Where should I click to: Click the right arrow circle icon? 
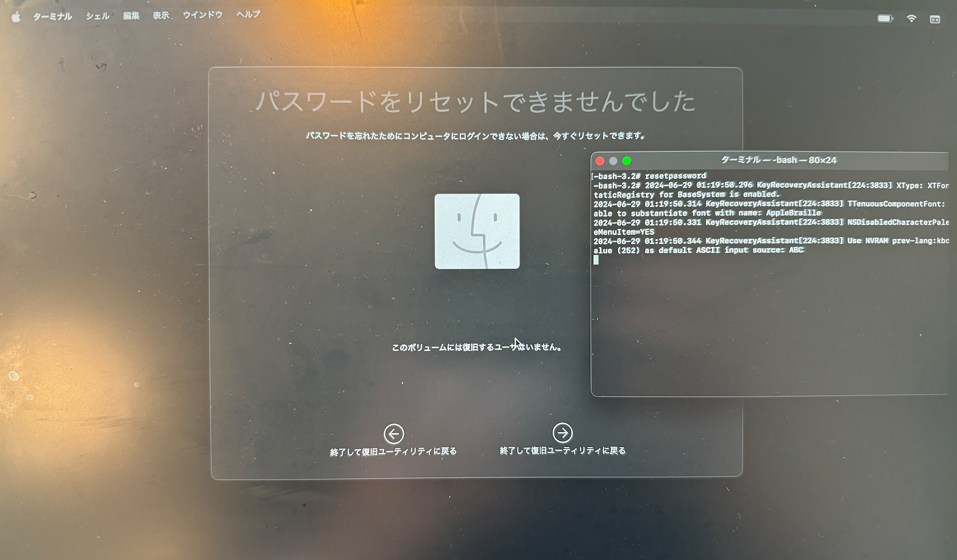click(562, 433)
